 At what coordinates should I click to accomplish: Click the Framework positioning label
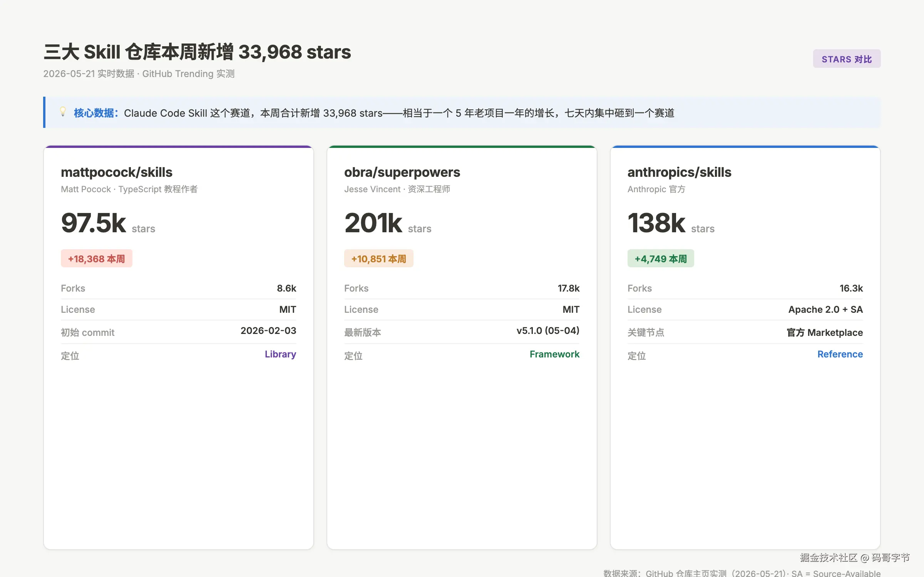554,354
